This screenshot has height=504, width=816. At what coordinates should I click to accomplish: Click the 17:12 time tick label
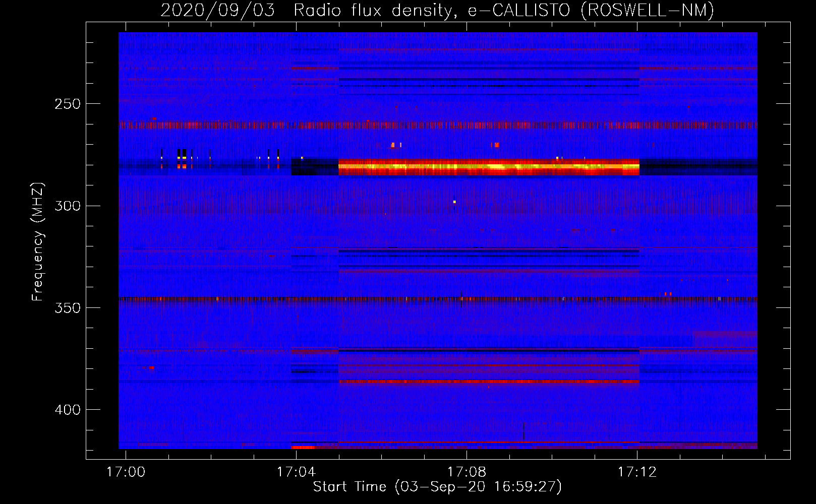click(x=637, y=472)
